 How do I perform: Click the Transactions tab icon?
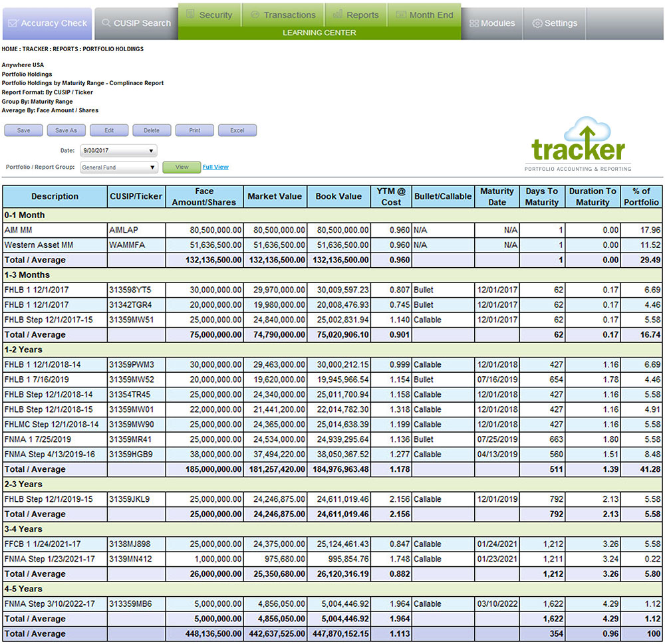(x=255, y=15)
